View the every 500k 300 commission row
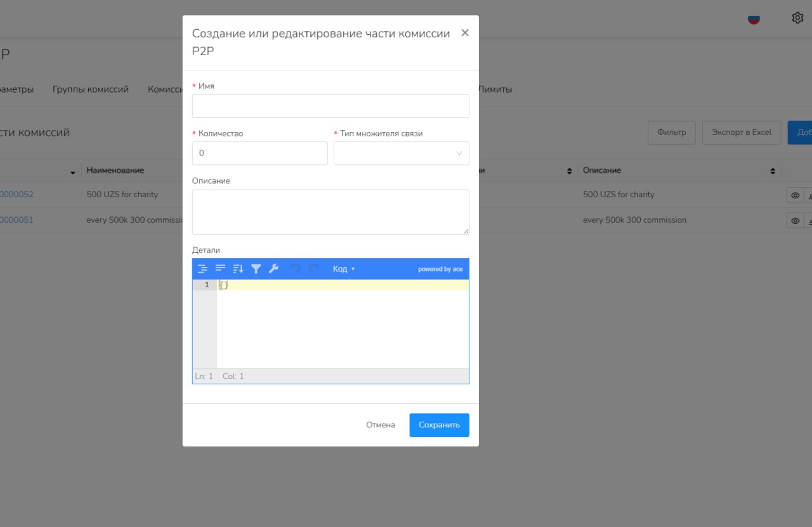 coord(795,221)
